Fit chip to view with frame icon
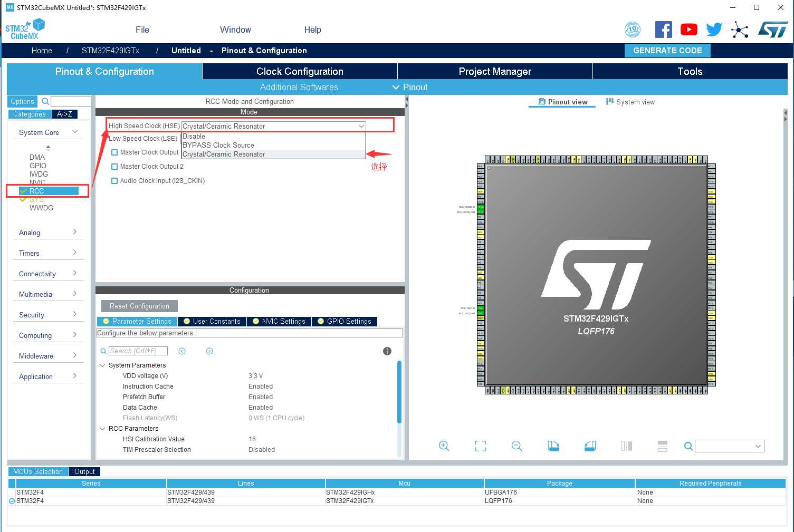This screenshot has height=532, width=794. click(481, 446)
